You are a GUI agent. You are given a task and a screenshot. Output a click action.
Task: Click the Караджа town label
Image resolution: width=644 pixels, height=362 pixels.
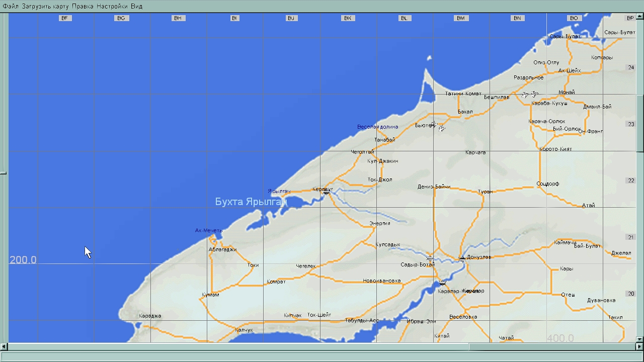150,316
